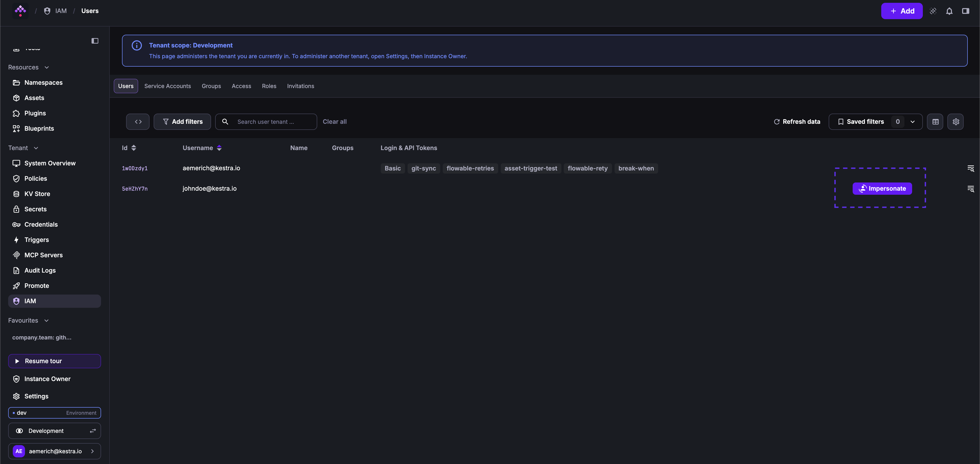The height and width of the screenshot is (464, 980).
Task: Open notifications bell icon
Action: pyautogui.click(x=949, y=11)
